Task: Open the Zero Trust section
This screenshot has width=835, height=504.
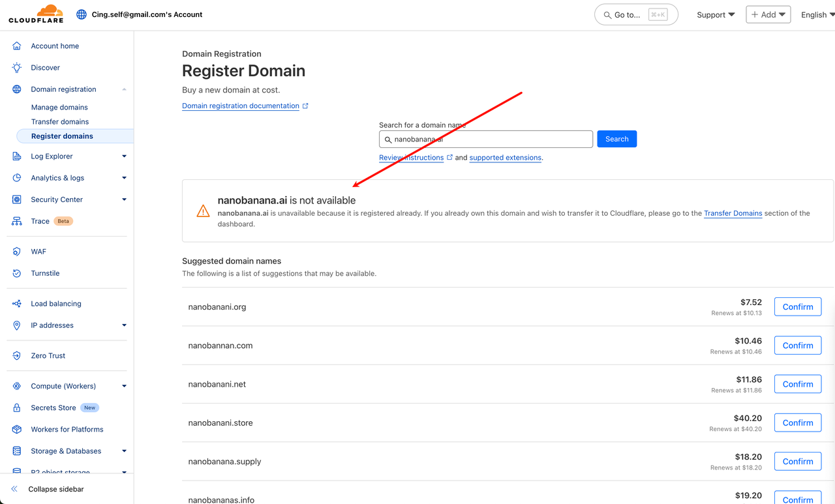Action: [x=48, y=356]
